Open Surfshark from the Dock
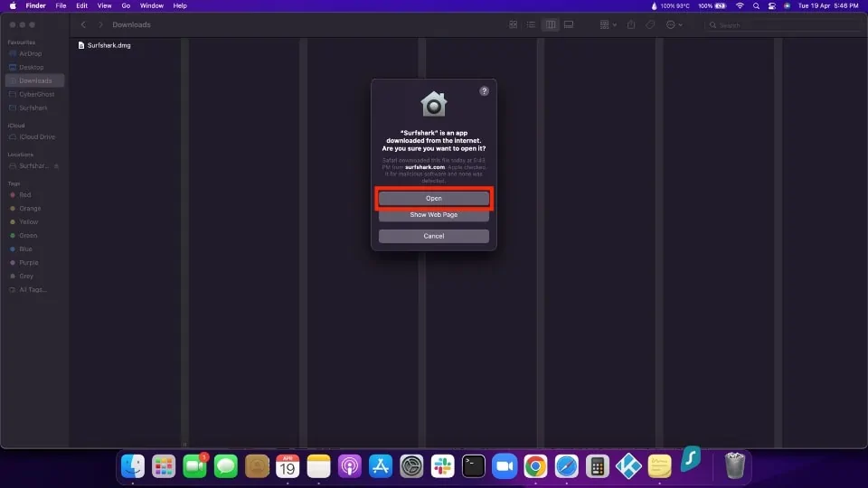The height and width of the screenshot is (488, 868). [x=691, y=459]
